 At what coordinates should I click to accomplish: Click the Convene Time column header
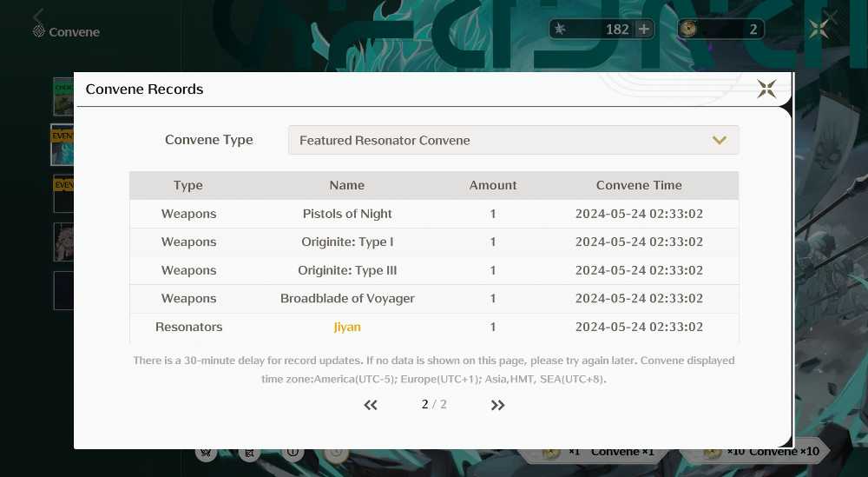pyautogui.click(x=639, y=185)
